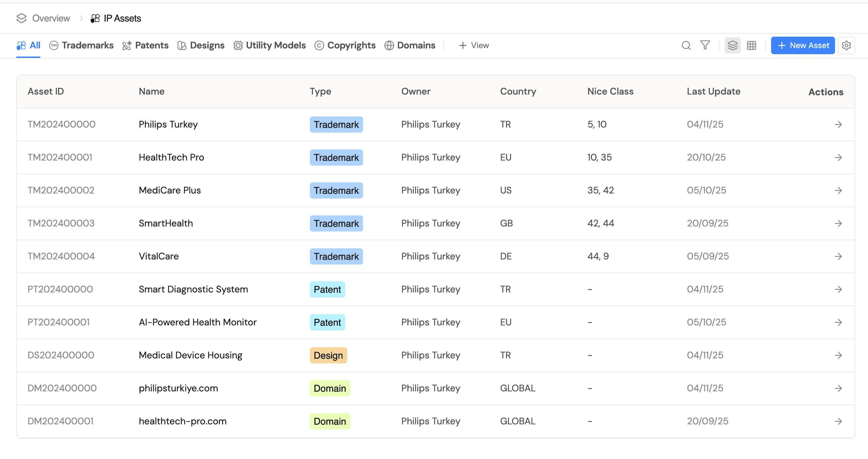Open Philips Turkey row arrow
Image resolution: width=868 pixels, height=459 pixels.
point(838,125)
